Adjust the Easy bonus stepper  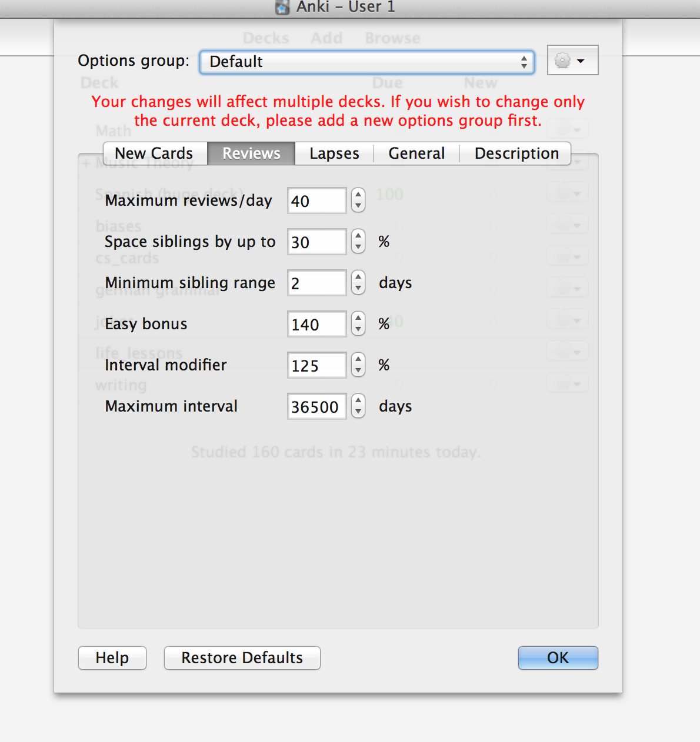coord(358,324)
